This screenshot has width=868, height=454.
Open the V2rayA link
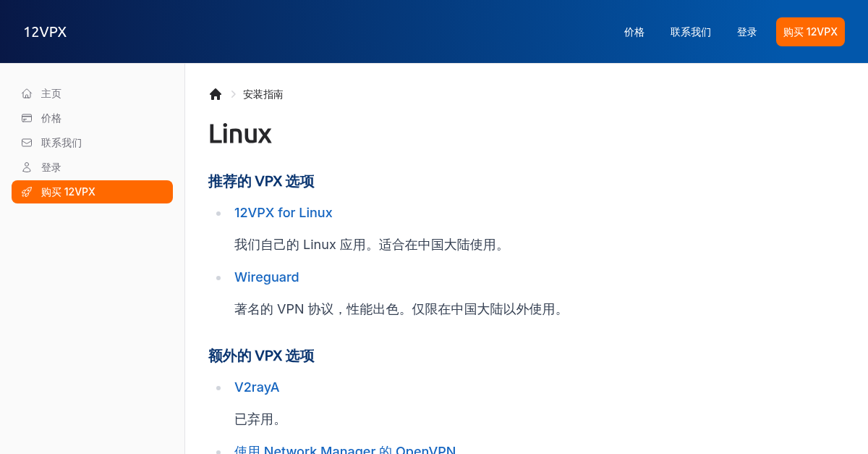[x=257, y=387]
